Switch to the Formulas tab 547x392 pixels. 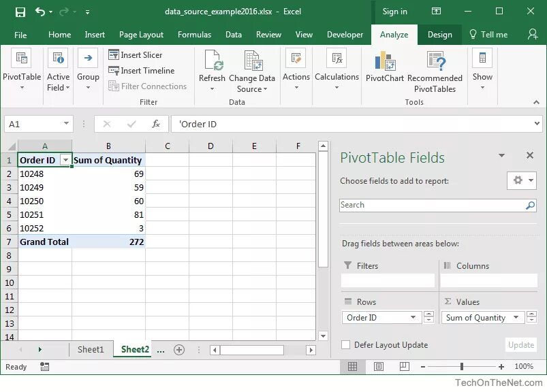click(x=194, y=35)
